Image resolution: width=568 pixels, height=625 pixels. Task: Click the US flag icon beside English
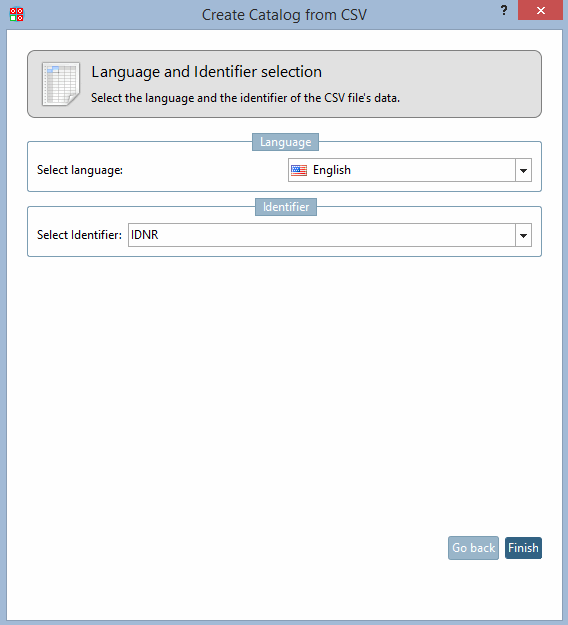[x=299, y=171]
